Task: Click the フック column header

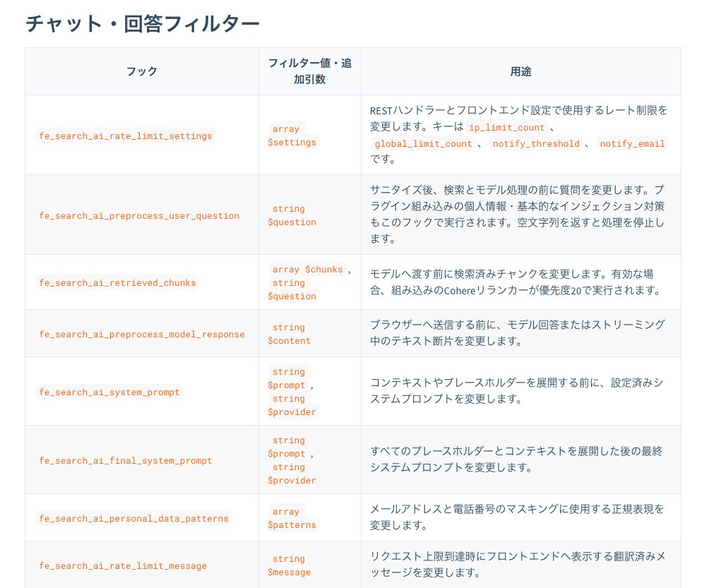Action: [142, 71]
